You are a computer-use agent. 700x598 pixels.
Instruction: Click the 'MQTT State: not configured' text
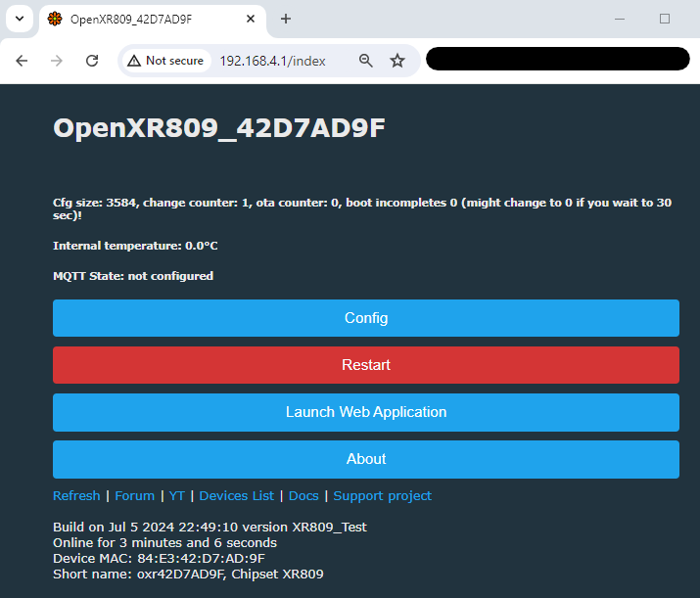(x=133, y=276)
